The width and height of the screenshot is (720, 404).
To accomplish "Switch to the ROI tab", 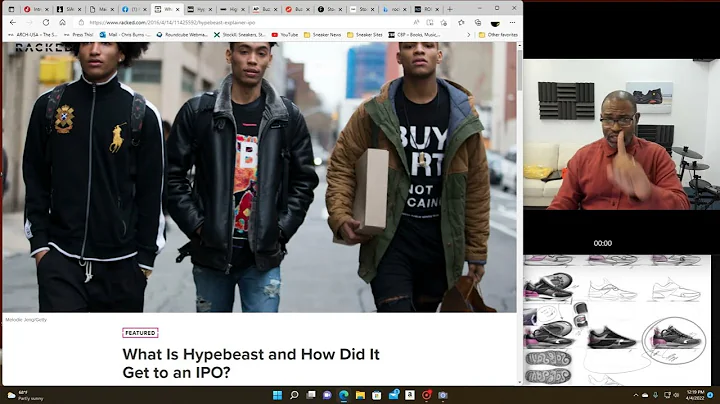I will 427,9.
